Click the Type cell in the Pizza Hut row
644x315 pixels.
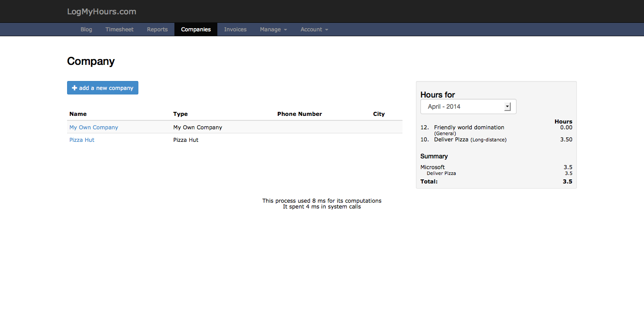(x=186, y=140)
